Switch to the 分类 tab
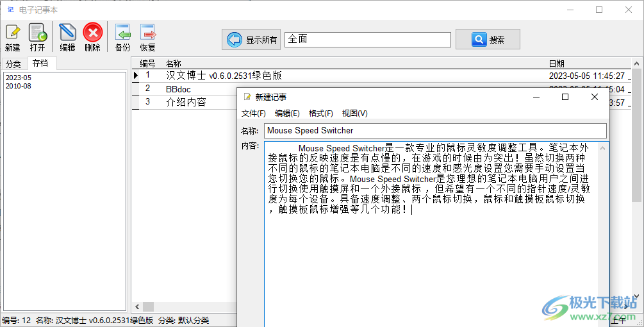Screen dimensions: 644x327 (13, 64)
